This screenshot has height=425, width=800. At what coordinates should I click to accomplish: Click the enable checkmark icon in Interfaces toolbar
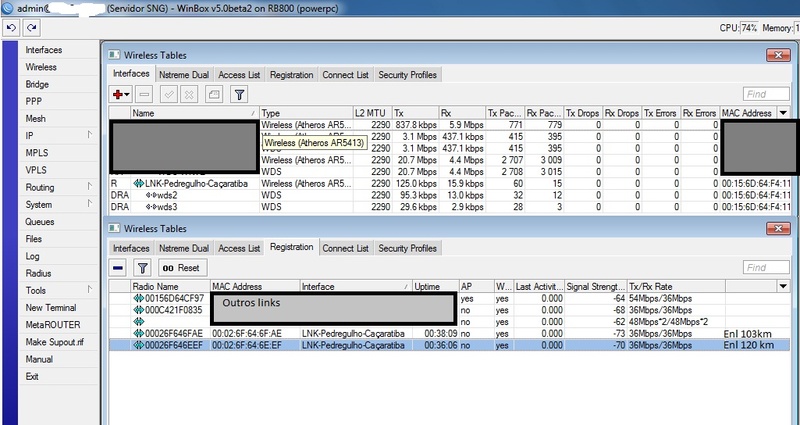[x=167, y=94]
